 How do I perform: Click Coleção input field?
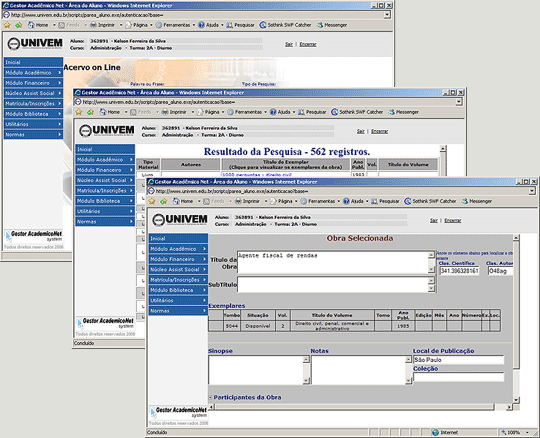(458, 377)
